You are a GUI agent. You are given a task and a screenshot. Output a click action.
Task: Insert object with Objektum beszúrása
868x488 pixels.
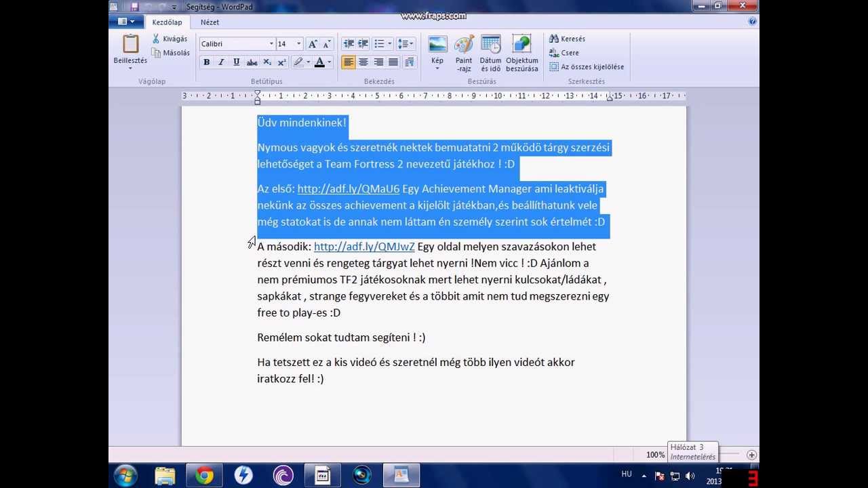point(521,53)
